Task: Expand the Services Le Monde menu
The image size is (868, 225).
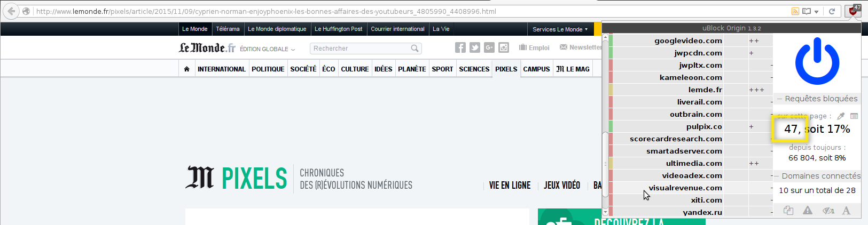Action: 560,29
